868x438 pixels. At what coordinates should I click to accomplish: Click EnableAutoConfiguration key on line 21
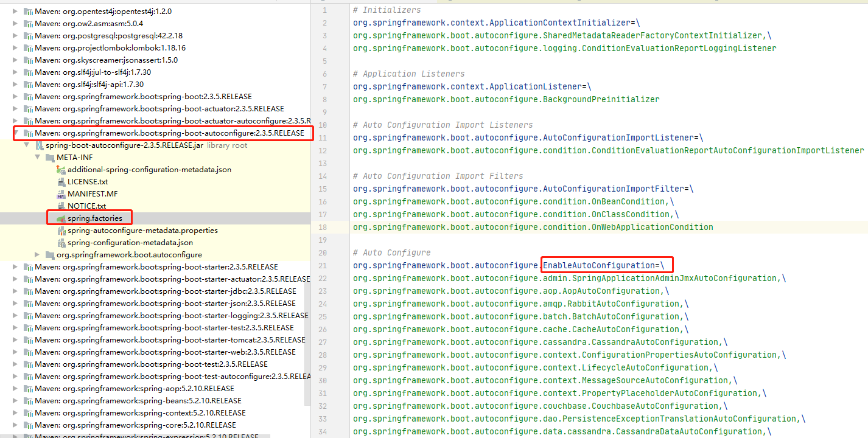(599, 265)
